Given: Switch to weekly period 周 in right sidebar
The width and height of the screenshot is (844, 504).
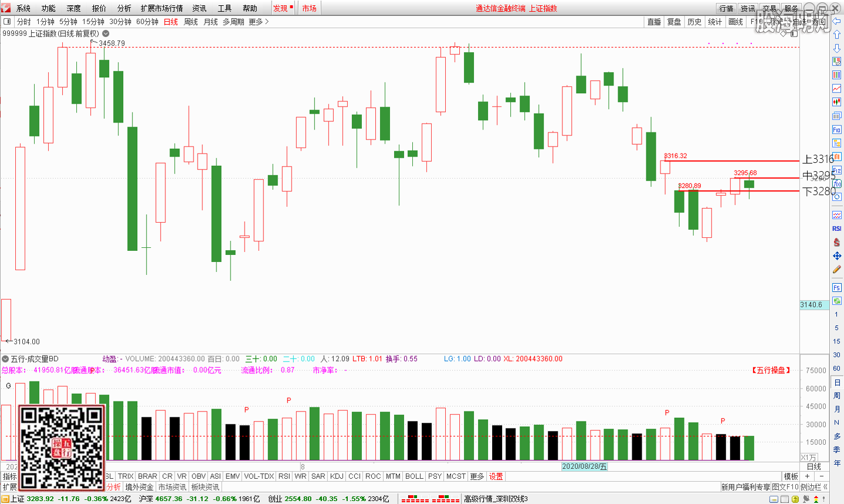Looking at the screenshot, I should (x=837, y=396).
